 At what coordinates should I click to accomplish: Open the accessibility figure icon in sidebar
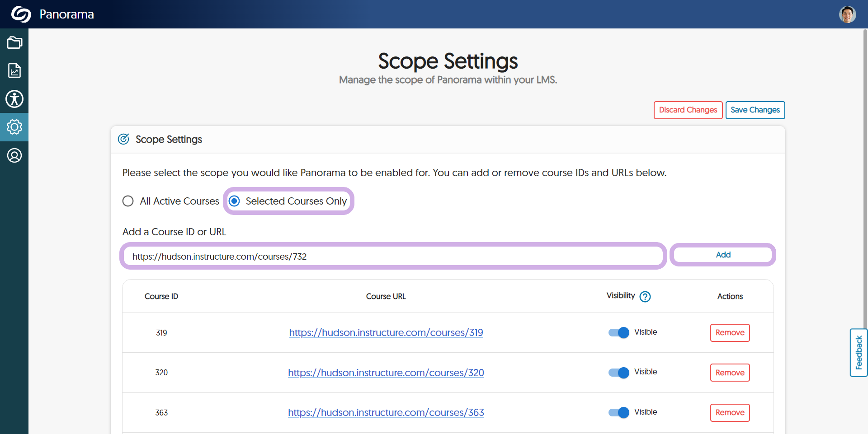14,99
